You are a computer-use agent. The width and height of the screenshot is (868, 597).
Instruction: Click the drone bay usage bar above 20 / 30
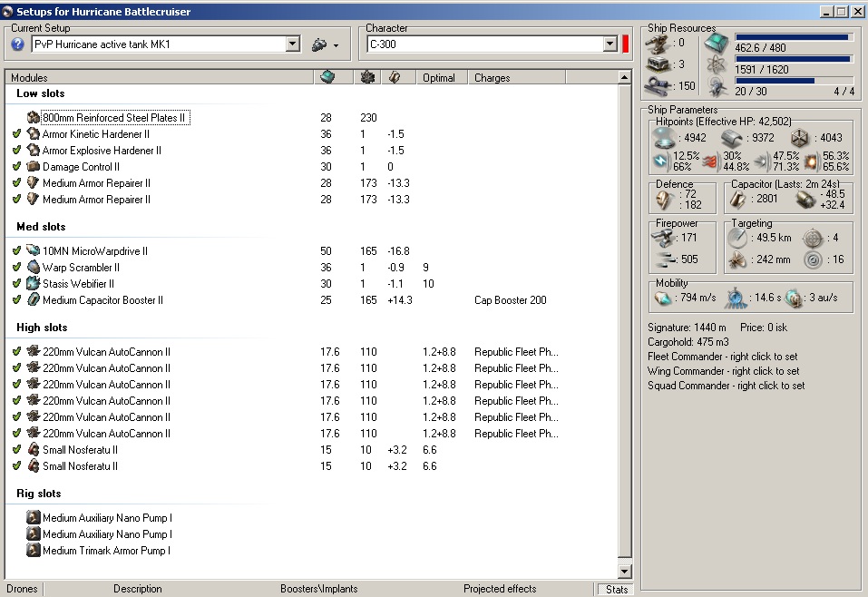pyautogui.click(x=794, y=81)
